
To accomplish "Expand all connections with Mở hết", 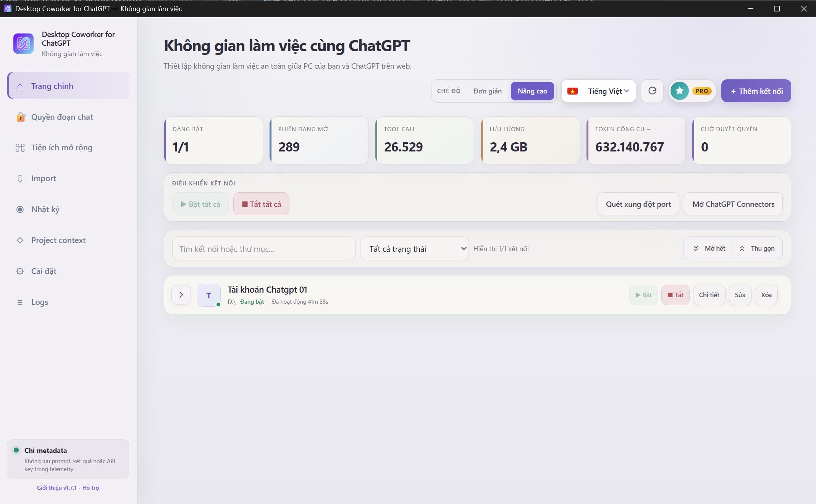I will pos(709,248).
